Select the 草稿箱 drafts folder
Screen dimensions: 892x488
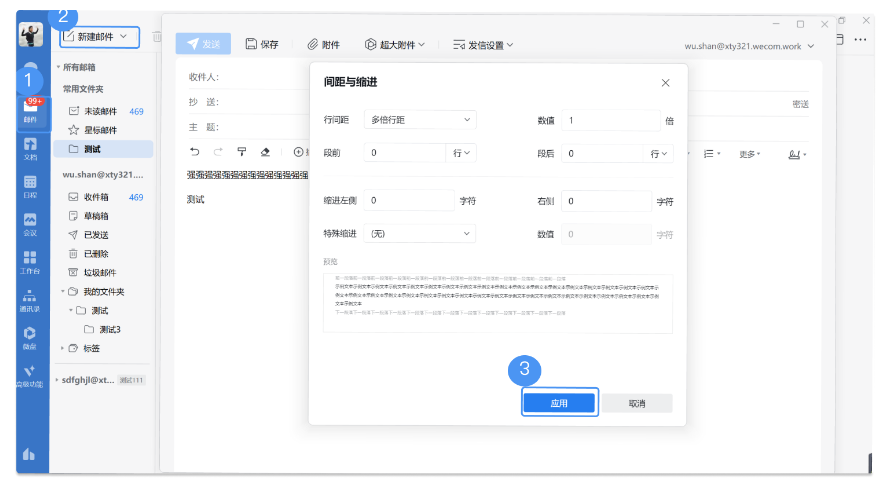(98, 215)
